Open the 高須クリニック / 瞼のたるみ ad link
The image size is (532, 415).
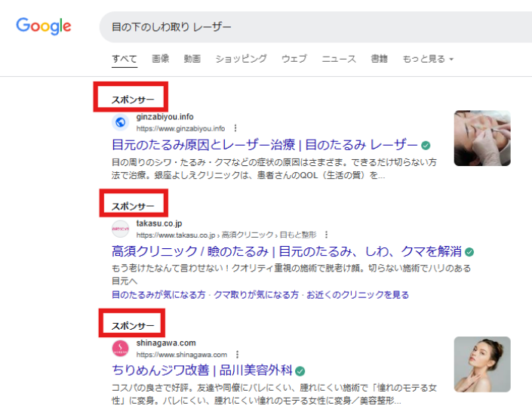[287, 251]
